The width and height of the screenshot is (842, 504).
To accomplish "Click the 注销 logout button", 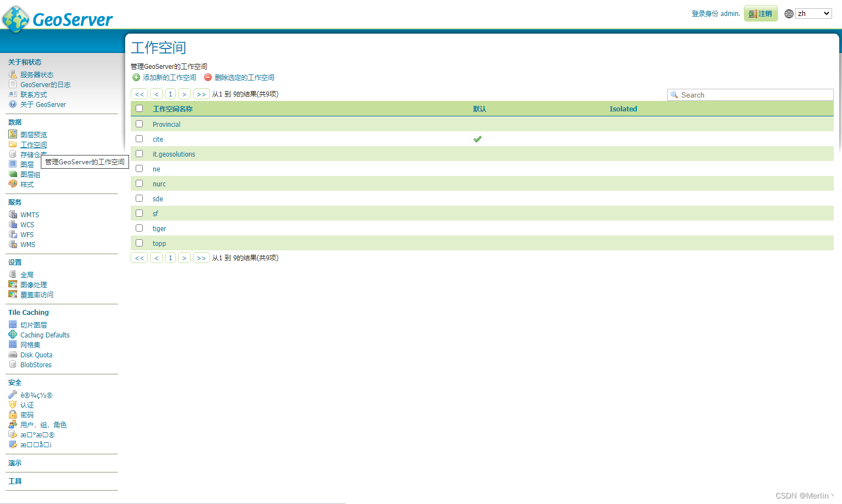I will (761, 14).
